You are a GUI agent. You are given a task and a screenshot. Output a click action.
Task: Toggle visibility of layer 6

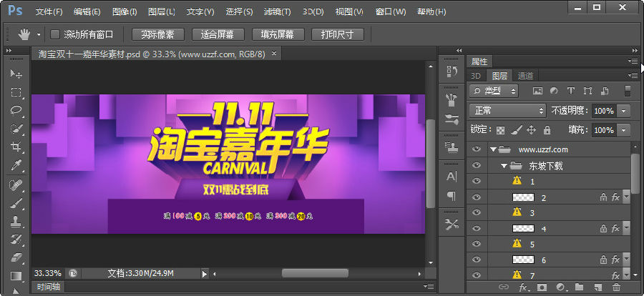point(477,260)
